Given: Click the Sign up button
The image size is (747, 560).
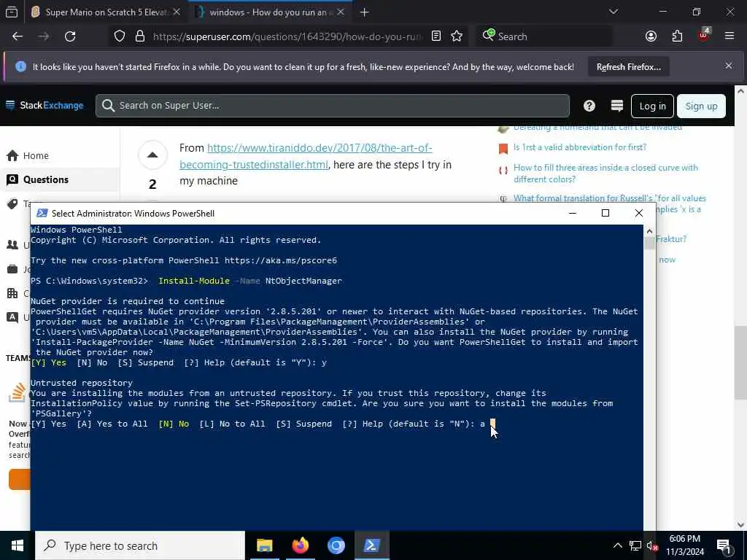Looking at the screenshot, I should click(701, 106).
